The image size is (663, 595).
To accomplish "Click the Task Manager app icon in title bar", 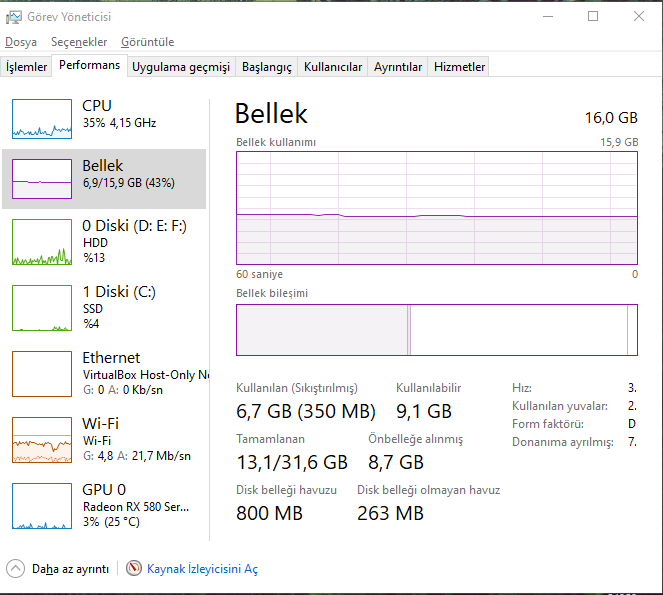I will (x=14, y=17).
